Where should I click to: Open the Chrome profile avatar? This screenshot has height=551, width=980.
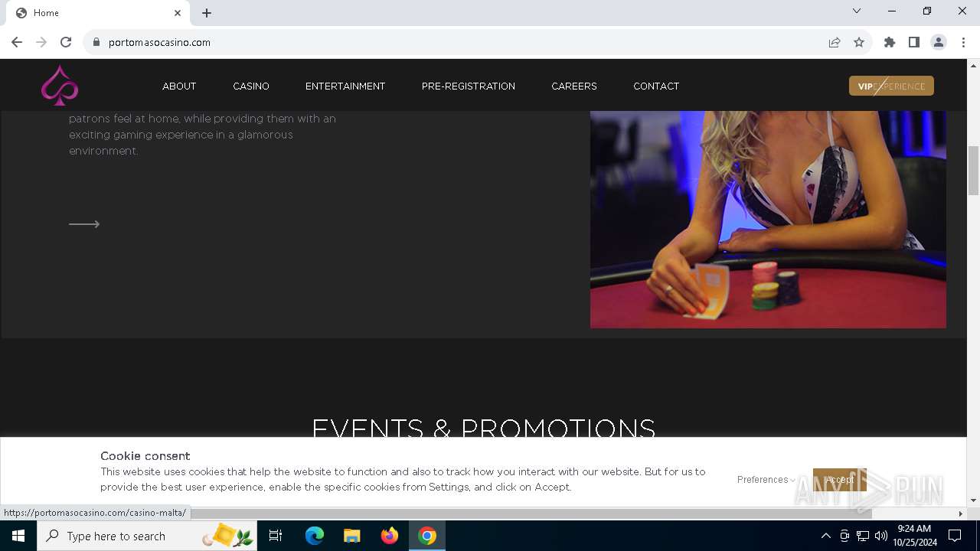coord(939,42)
